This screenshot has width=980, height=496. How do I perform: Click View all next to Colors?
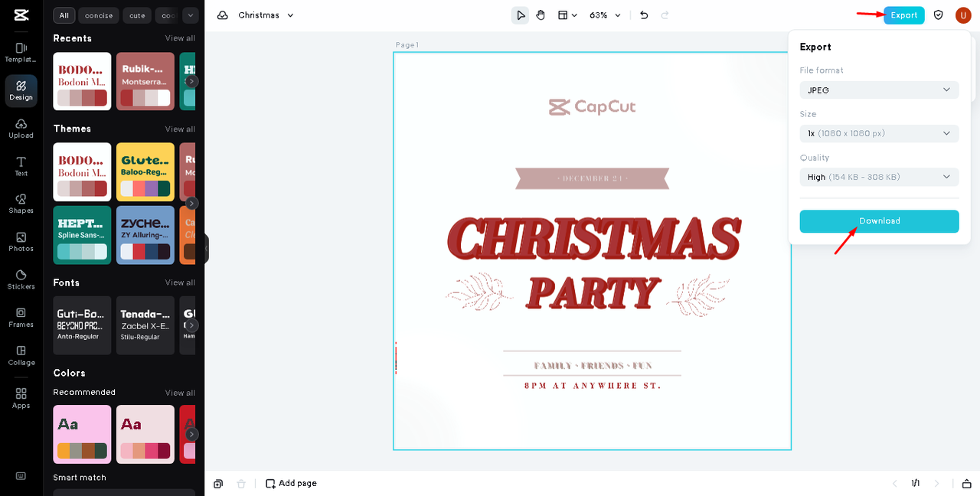pos(180,393)
